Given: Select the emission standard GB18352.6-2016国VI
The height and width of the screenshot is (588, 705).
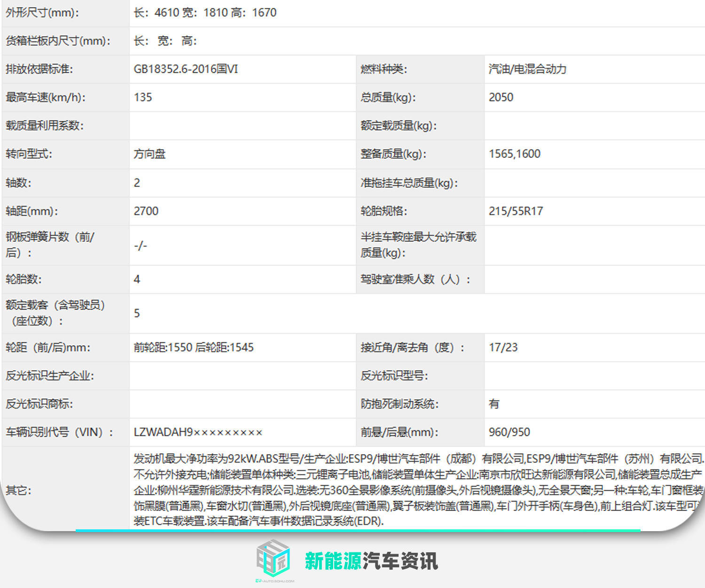Looking at the screenshot, I should pos(186,69).
